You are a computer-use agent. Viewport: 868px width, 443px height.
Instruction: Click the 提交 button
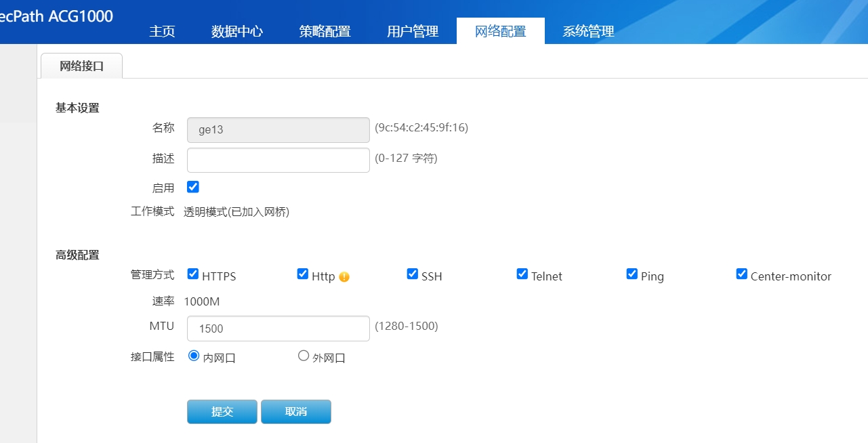(x=222, y=412)
